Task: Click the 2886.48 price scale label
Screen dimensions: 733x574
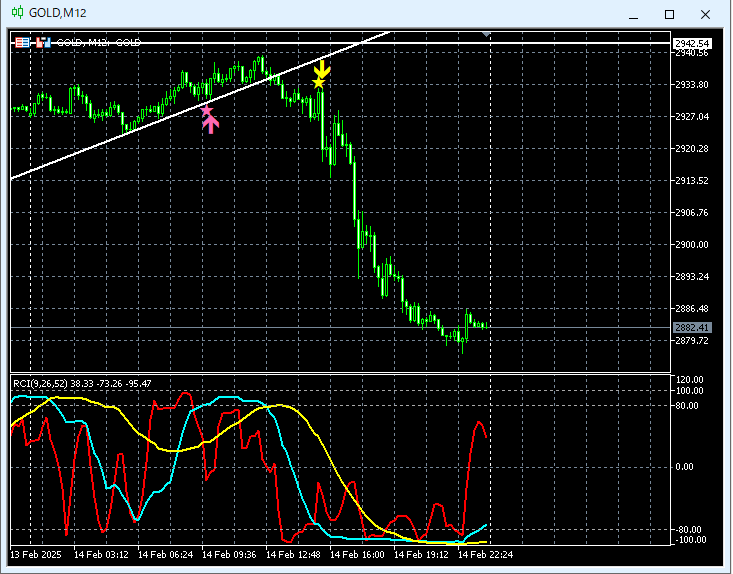Action: click(692, 309)
